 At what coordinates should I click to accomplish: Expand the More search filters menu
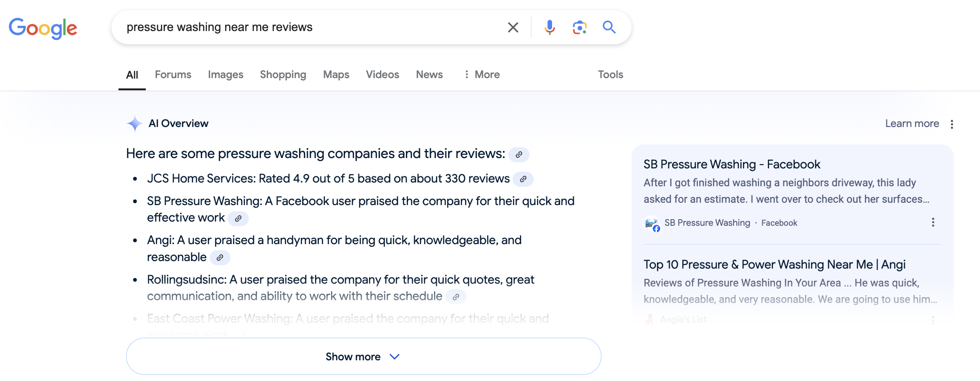pyautogui.click(x=482, y=75)
